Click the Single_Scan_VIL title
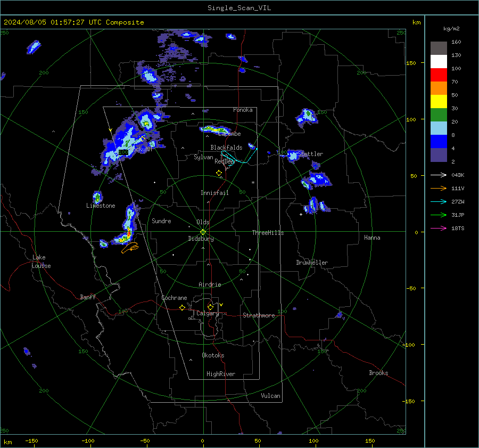This screenshot has width=479, height=448. pos(239,7)
